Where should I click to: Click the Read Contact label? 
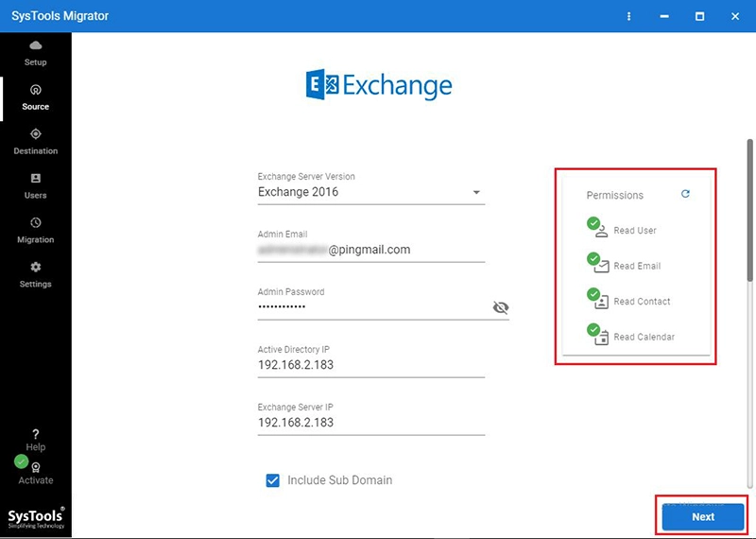point(642,302)
